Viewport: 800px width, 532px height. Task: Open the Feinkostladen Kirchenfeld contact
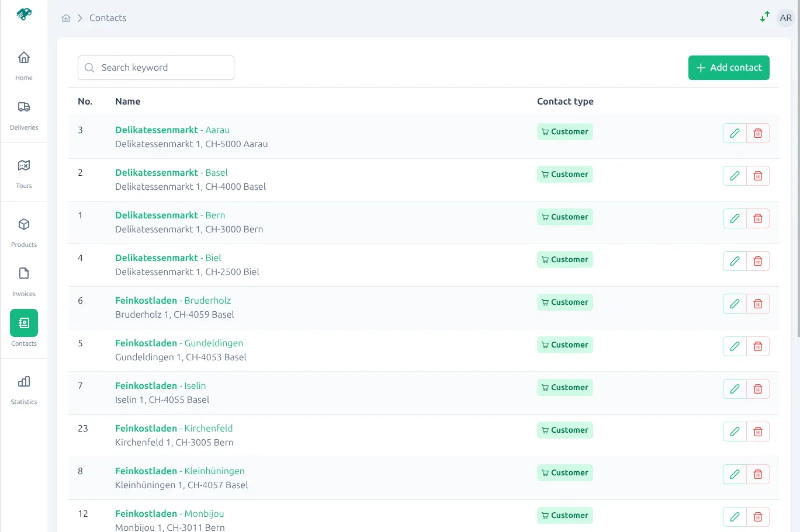pos(174,428)
